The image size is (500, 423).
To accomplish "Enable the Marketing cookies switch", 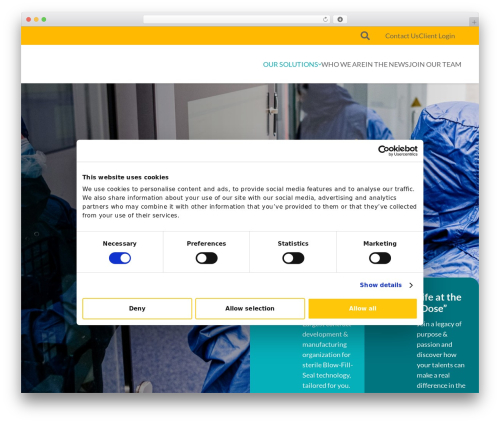I will point(380,258).
